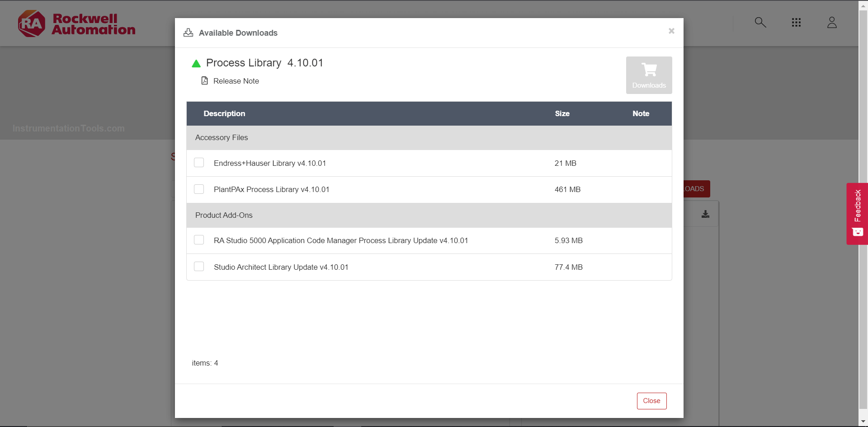This screenshot has height=427, width=868.
Task: Open the apps grid icon
Action: 796,22
